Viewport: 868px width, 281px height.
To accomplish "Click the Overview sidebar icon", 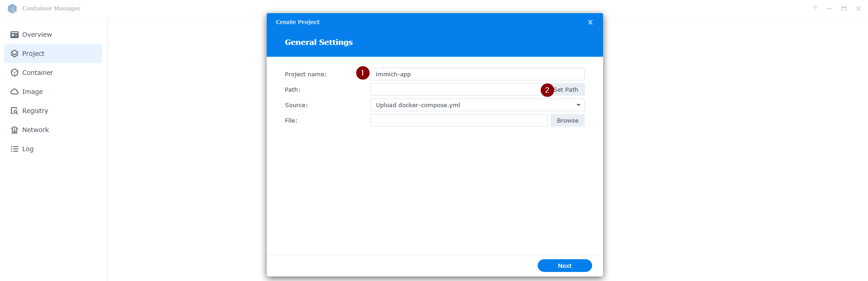I will coord(15,35).
